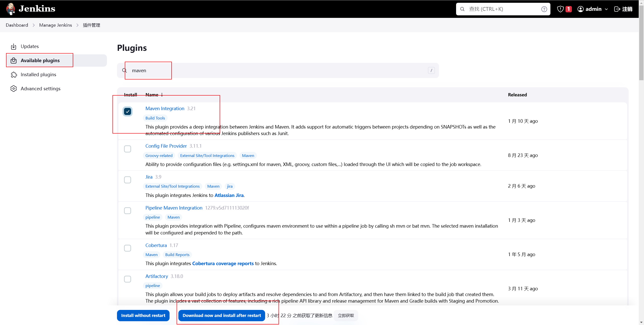This screenshot has height=325, width=644.
Task: Open the security shield warning icon
Action: pyautogui.click(x=560, y=9)
